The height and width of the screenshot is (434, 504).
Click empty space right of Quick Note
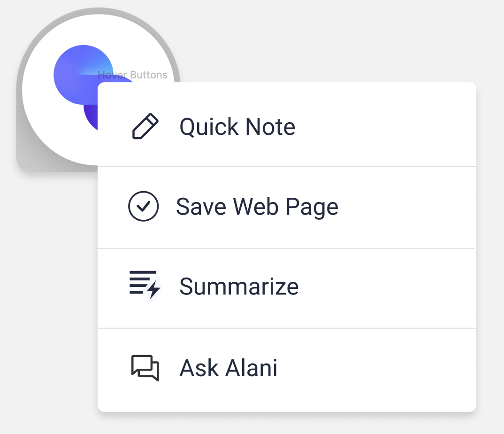pyautogui.click(x=386, y=126)
